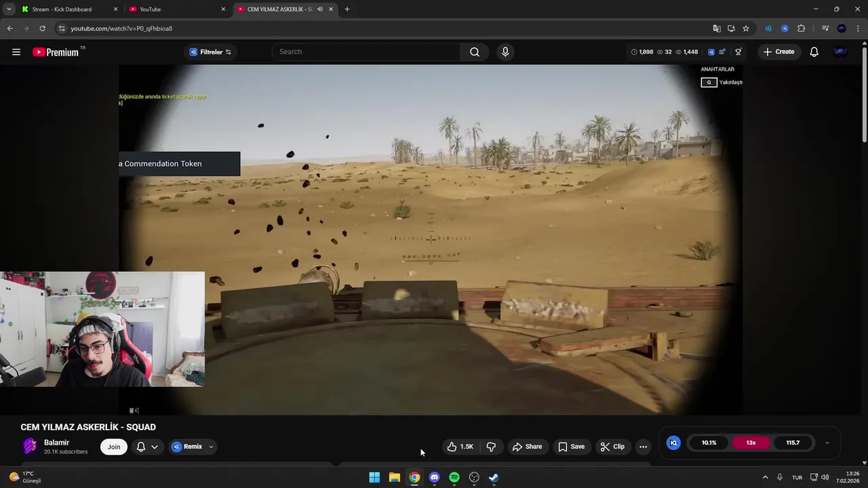Image resolution: width=868 pixels, height=488 pixels.
Task: Save the video to a playlist
Action: coord(571,447)
